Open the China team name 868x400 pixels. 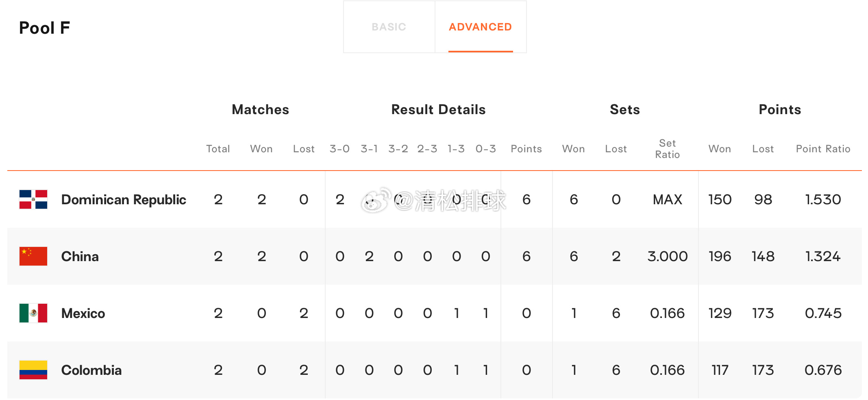pyautogui.click(x=80, y=256)
